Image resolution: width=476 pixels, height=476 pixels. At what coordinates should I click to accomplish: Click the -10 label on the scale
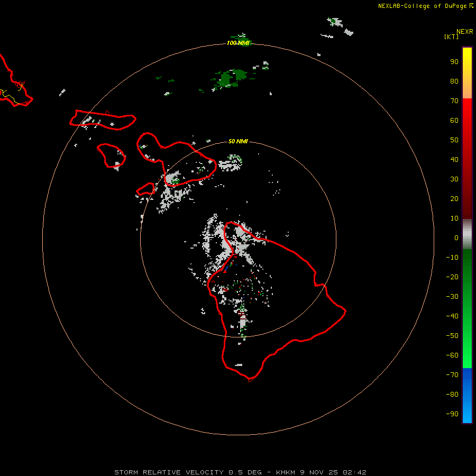[452, 258]
